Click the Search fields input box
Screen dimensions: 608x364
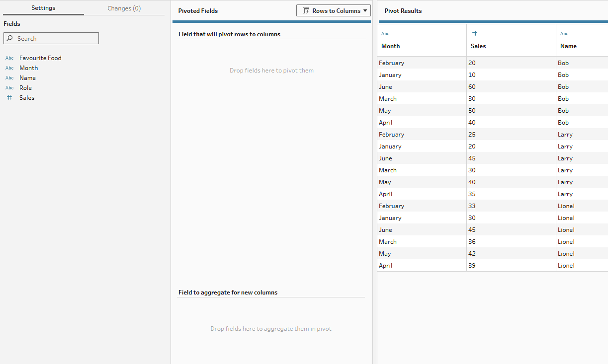[51, 38]
